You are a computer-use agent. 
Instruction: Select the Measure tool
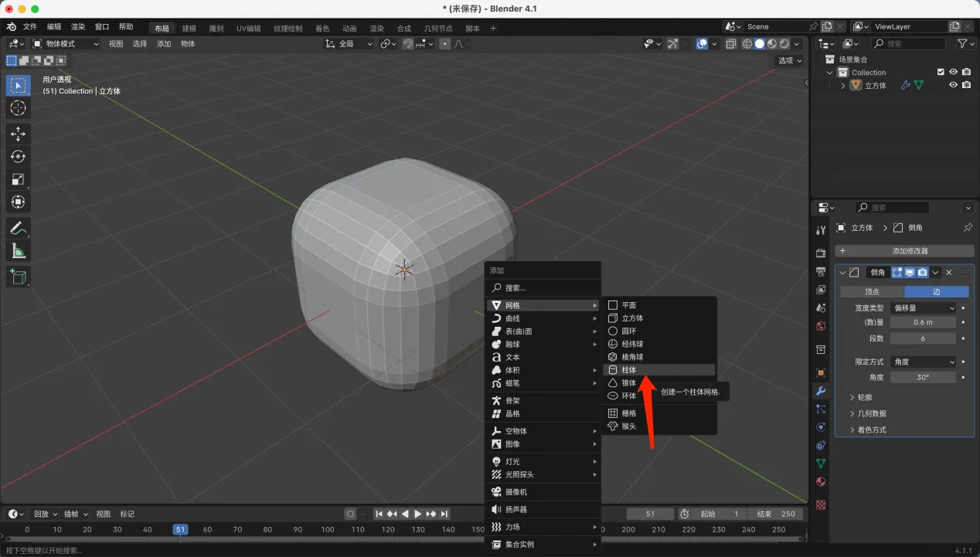19,251
